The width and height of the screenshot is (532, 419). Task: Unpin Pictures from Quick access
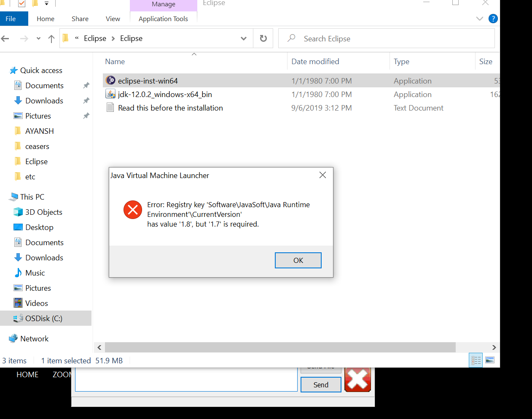(x=86, y=116)
